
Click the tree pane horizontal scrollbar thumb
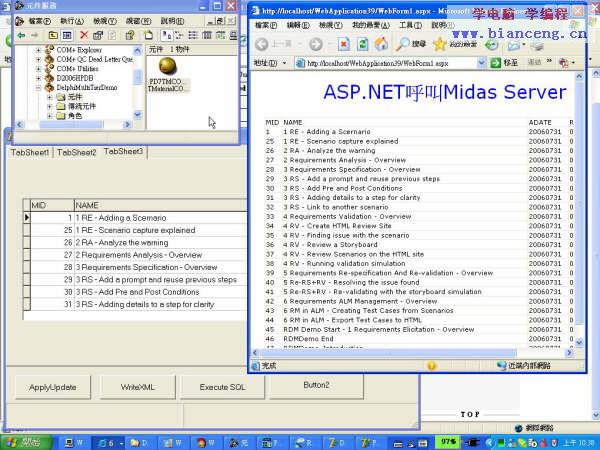click(71, 125)
